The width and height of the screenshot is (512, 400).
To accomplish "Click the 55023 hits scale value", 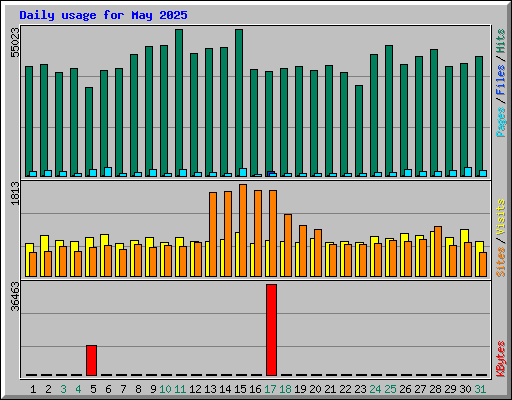I will click(15, 42).
